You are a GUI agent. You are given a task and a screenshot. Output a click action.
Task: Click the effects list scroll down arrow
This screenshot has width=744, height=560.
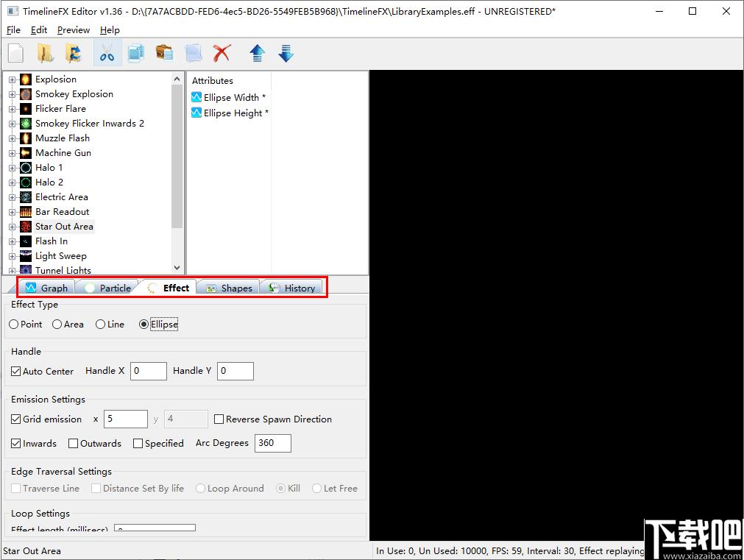coord(177,268)
